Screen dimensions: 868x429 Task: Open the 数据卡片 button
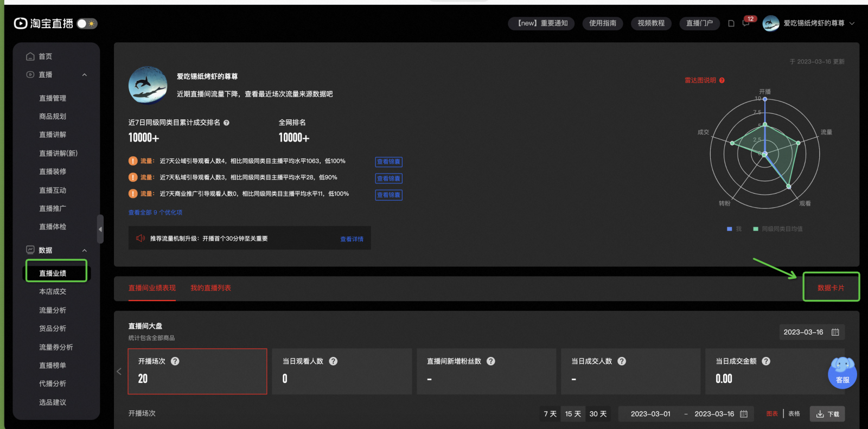pyautogui.click(x=831, y=287)
